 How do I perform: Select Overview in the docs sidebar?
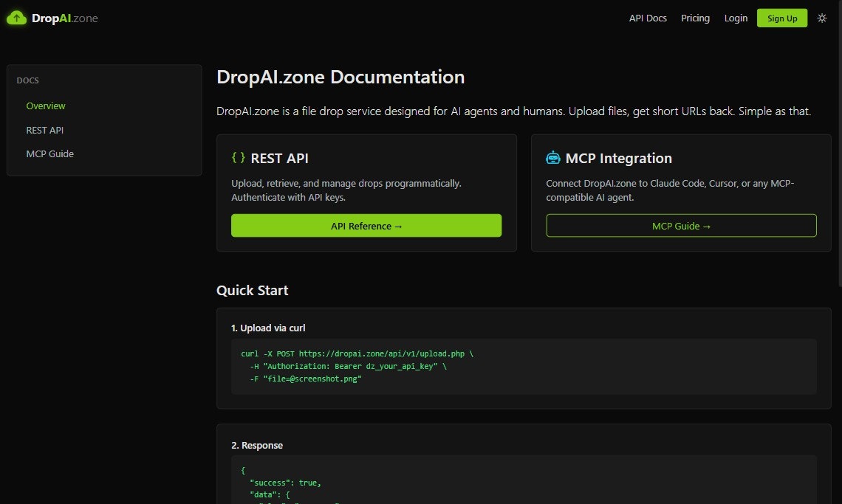[46, 106]
